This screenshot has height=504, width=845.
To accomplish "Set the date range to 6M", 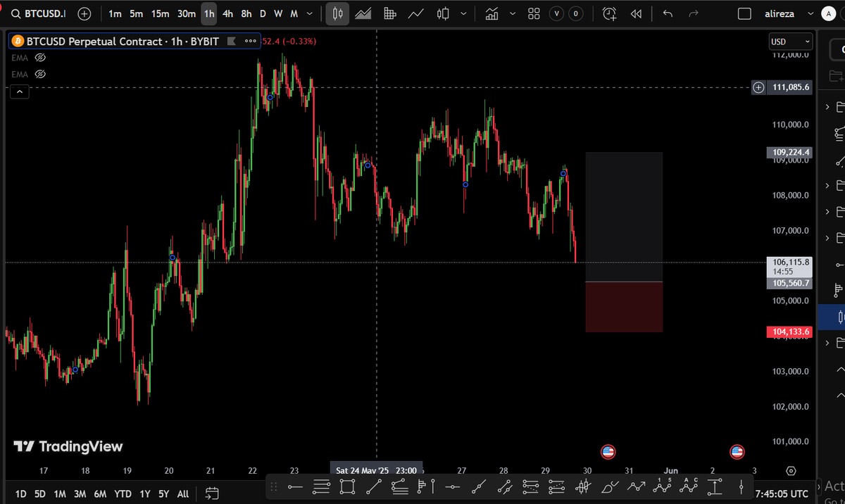I will [x=100, y=493].
